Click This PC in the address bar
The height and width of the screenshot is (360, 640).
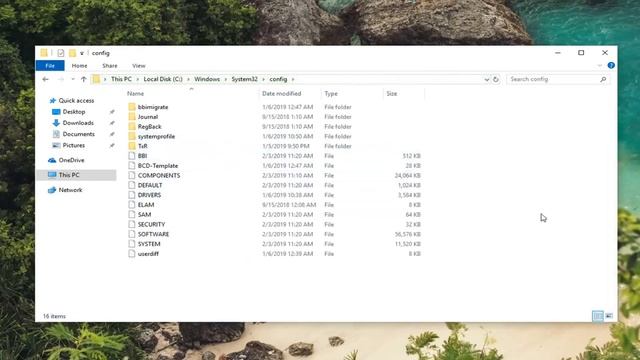121,79
